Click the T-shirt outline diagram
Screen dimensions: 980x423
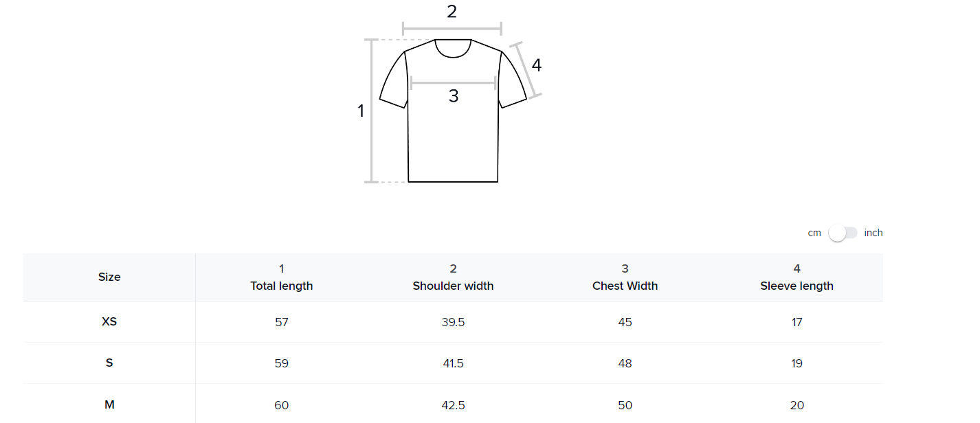pos(453,137)
